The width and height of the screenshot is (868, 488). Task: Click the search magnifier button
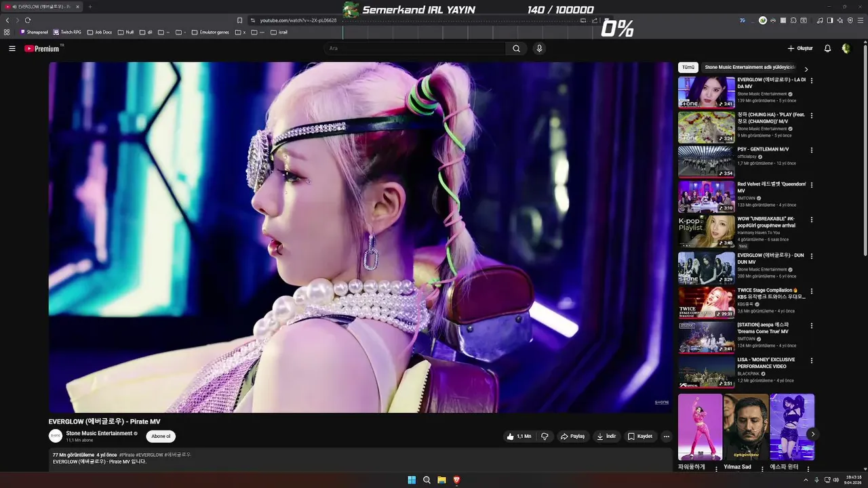pyautogui.click(x=516, y=48)
